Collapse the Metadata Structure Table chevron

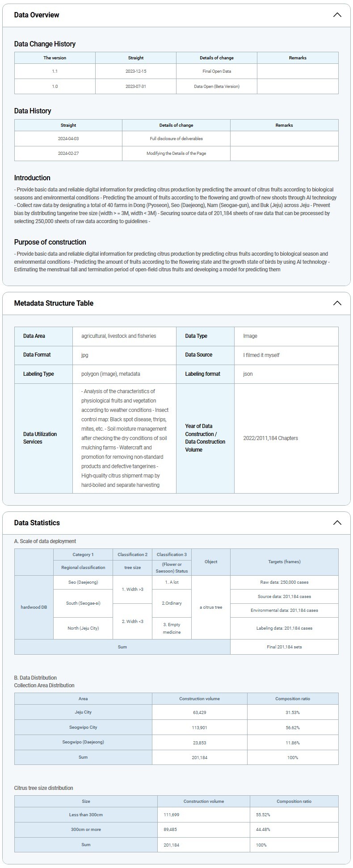[337, 303]
